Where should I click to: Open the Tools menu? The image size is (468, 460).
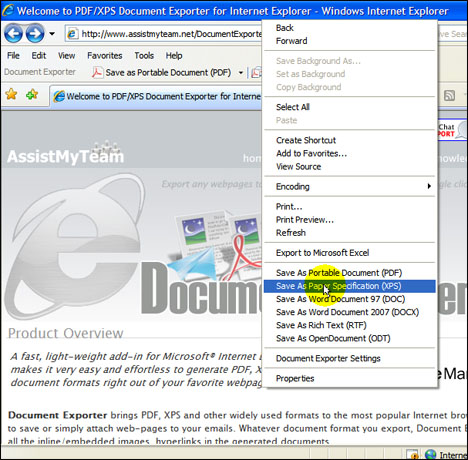(x=144, y=55)
